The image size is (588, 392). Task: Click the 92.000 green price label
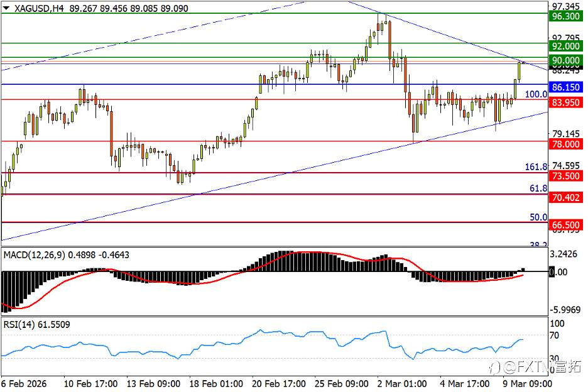click(566, 46)
